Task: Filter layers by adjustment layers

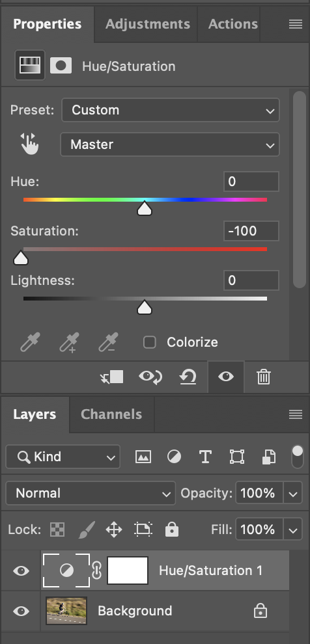Action: [x=175, y=457]
